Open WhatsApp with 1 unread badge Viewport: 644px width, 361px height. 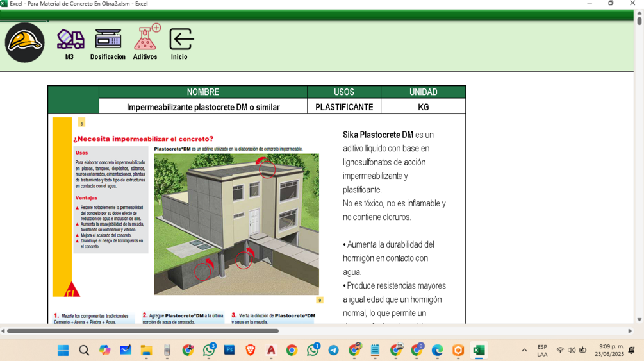pos(313,350)
